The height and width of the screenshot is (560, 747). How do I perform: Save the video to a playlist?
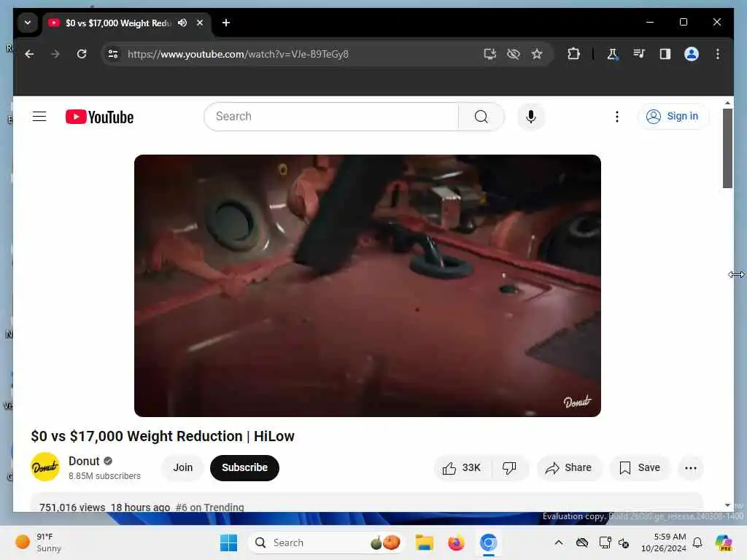(639, 468)
